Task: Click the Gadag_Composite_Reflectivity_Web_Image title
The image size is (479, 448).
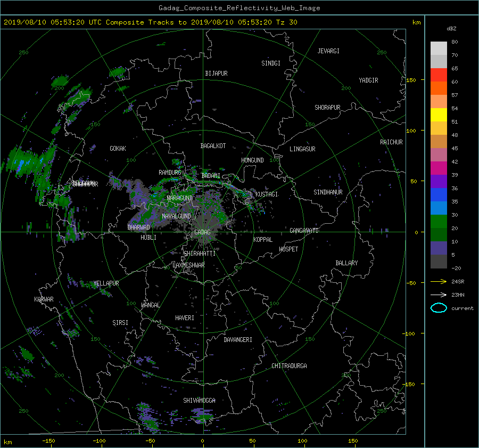Action: (x=239, y=8)
